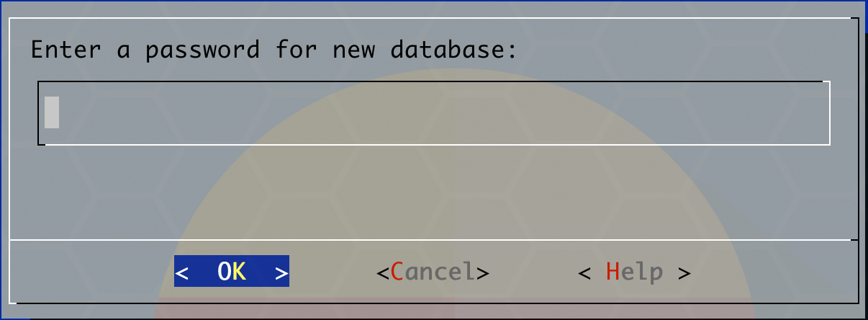The height and width of the screenshot is (320, 868).
Task: Open Help for this dialog
Action: pos(635,272)
